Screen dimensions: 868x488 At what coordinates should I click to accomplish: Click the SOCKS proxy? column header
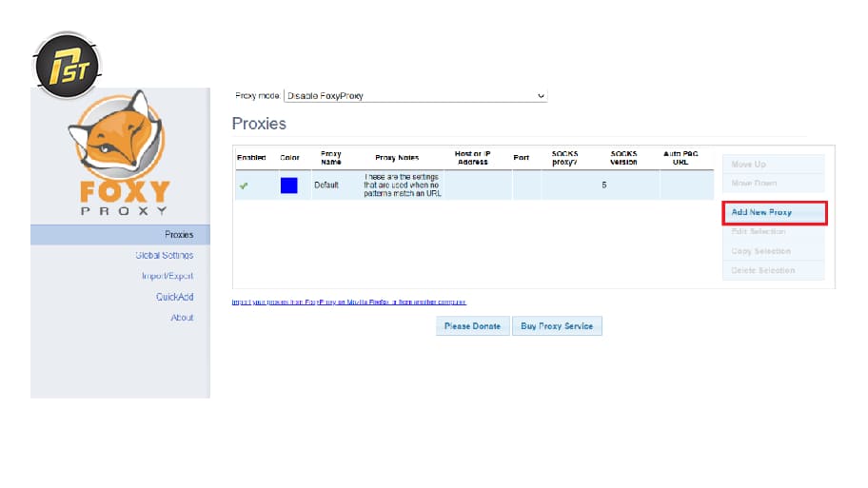pos(564,158)
